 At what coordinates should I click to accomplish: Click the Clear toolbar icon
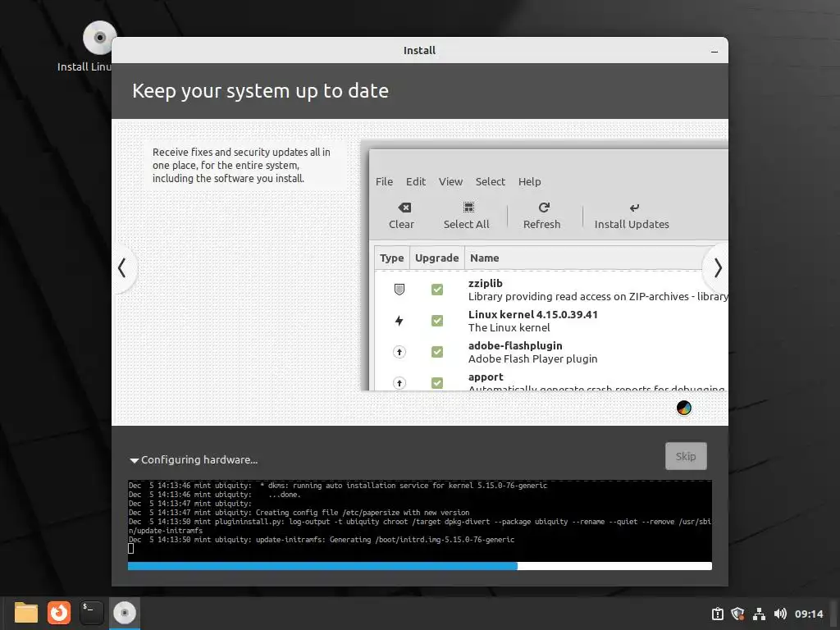pyautogui.click(x=404, y=208)
